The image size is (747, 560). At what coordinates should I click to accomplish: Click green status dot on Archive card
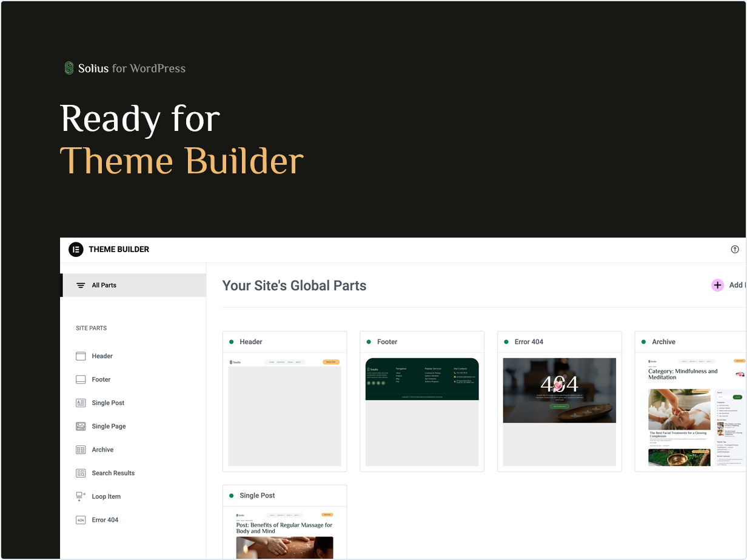(644, 342)
